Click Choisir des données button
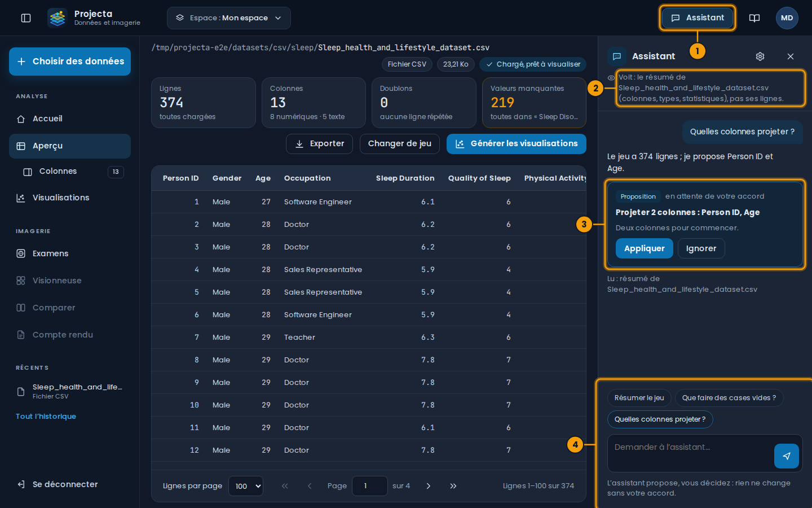The width and height of the screenshot is (812, 508). coord(70,62)
